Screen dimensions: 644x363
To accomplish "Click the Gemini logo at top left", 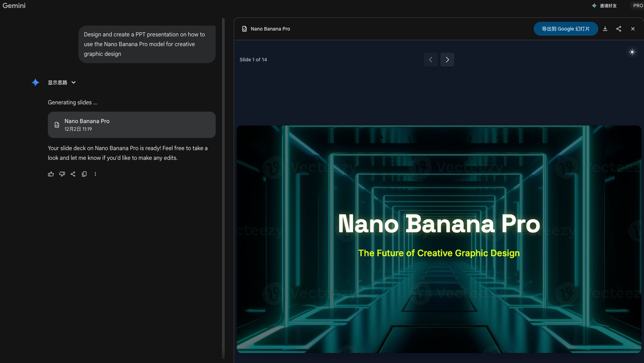I will (14, 6).
